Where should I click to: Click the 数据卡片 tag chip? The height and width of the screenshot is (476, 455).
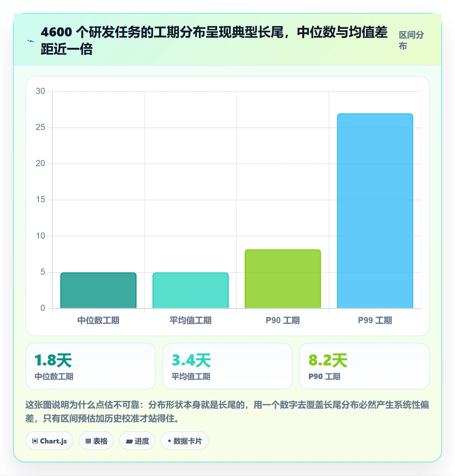point(185,441)
